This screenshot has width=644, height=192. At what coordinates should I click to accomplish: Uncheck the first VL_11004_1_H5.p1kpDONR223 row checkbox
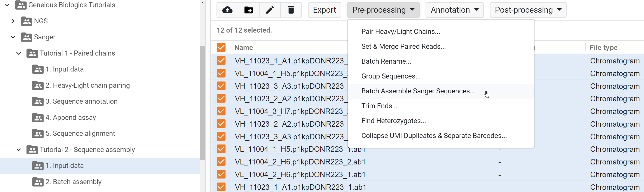(221, 73)
